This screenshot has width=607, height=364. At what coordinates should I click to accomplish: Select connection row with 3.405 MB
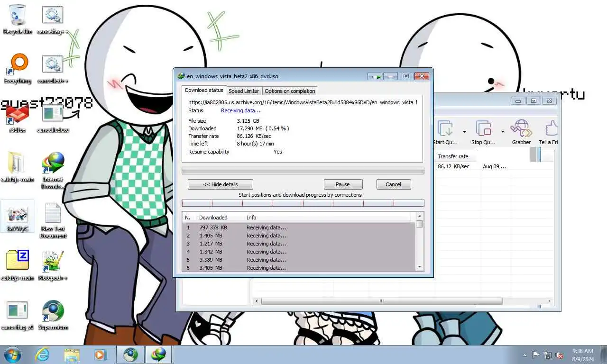299,268
